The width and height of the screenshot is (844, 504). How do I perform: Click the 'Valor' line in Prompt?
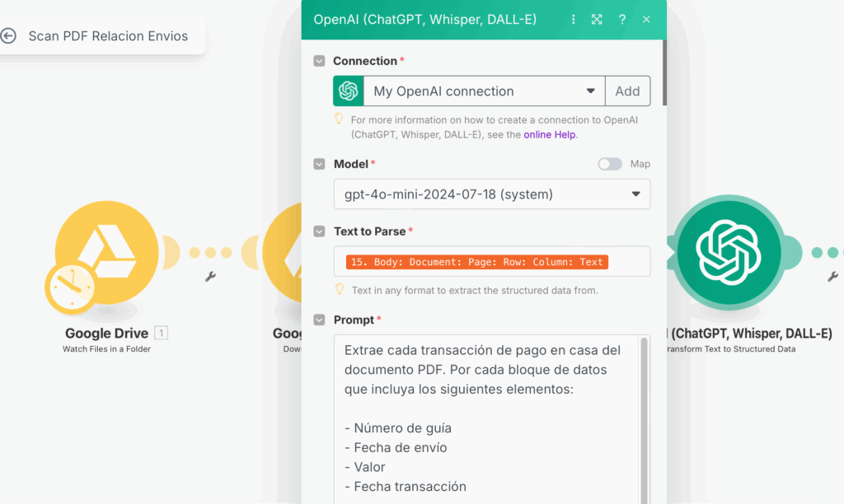click(x=365, y=467)
